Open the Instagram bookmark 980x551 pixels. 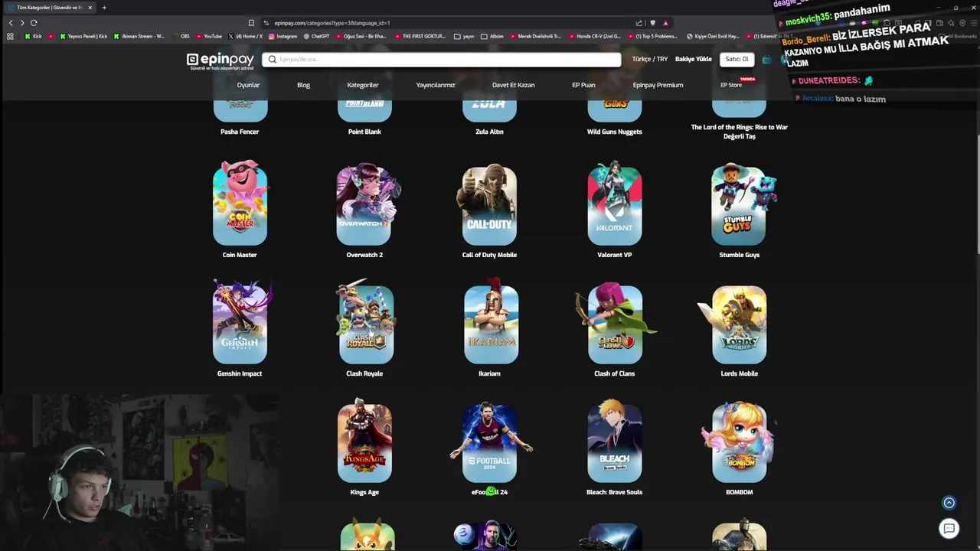point(283,36)
